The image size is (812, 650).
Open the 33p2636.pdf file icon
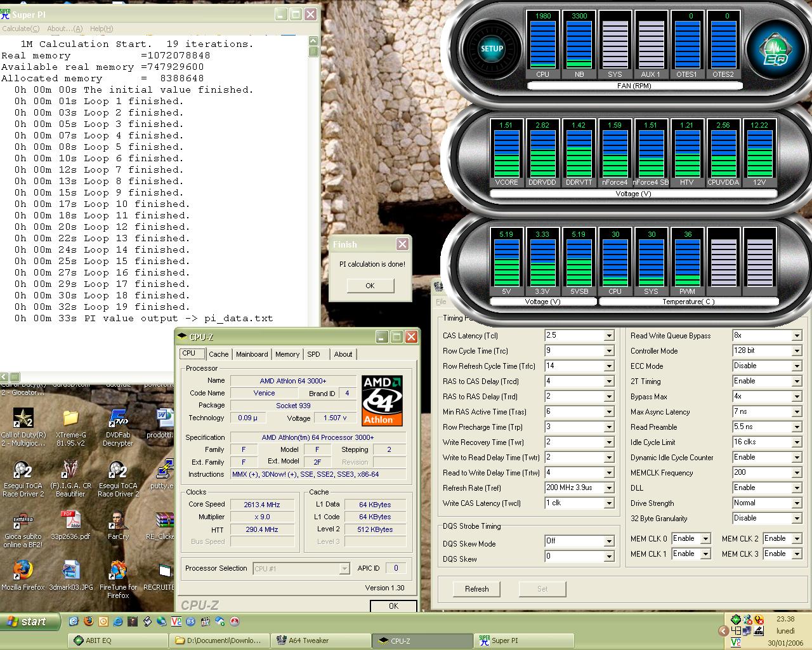coord(70,525)
